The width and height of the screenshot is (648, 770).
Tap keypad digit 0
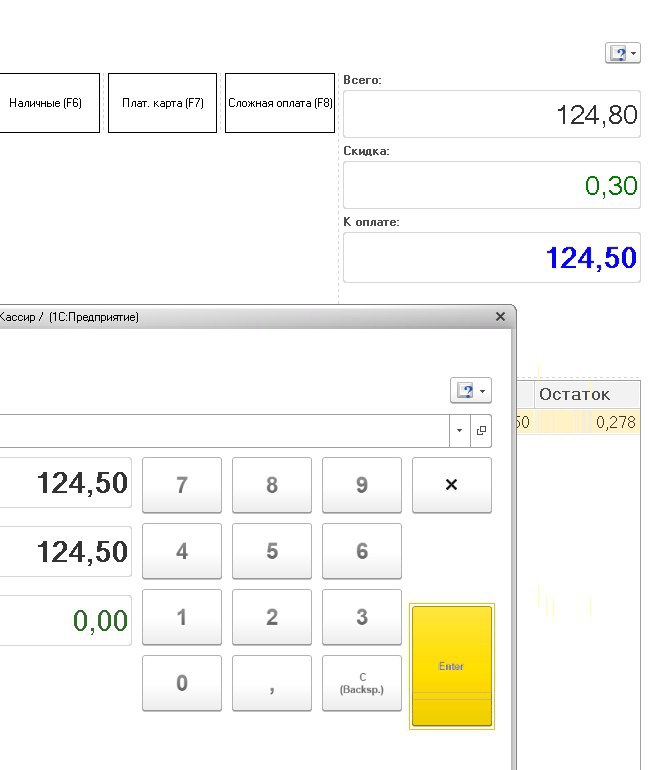(182, 683)
